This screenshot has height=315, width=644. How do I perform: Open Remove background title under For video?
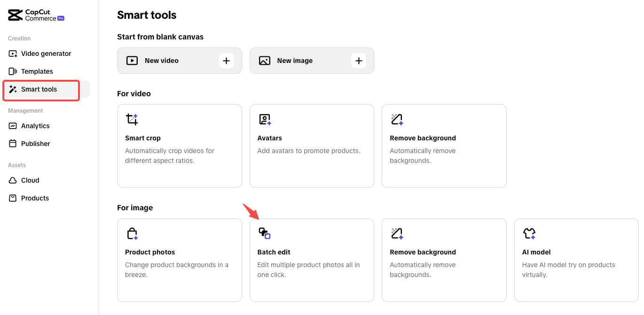[x=423, y=138]
